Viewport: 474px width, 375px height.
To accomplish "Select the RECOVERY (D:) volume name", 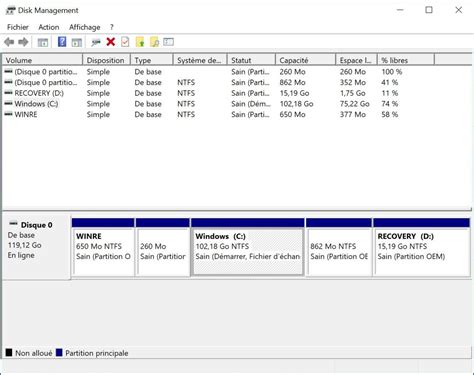I will tap(39, 93).
